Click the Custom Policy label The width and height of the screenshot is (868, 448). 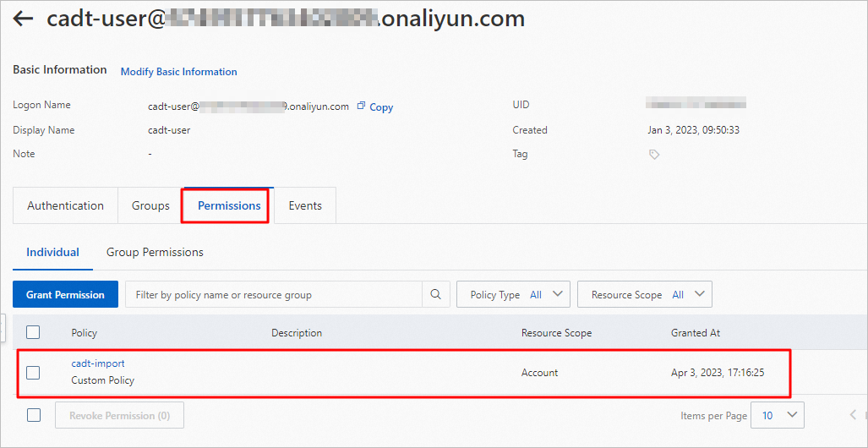click(103, 380)
